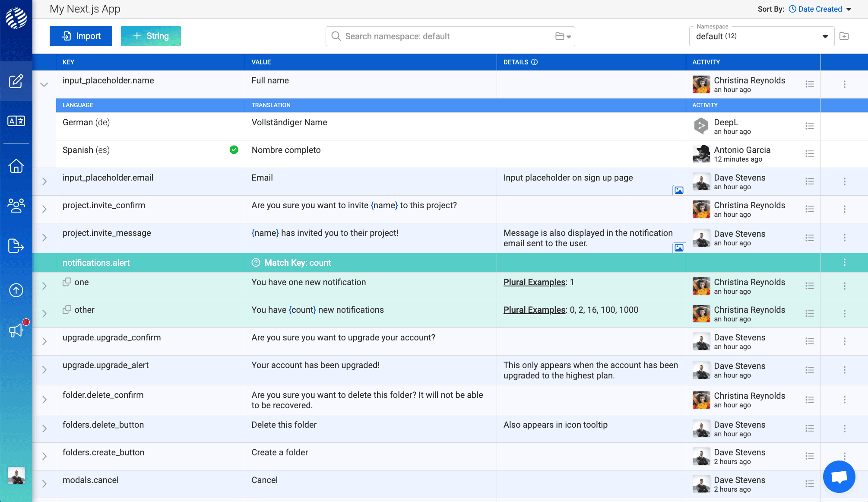868x502 pixels.
Task: Click the Add String button
Action: (x=151, y=36)
